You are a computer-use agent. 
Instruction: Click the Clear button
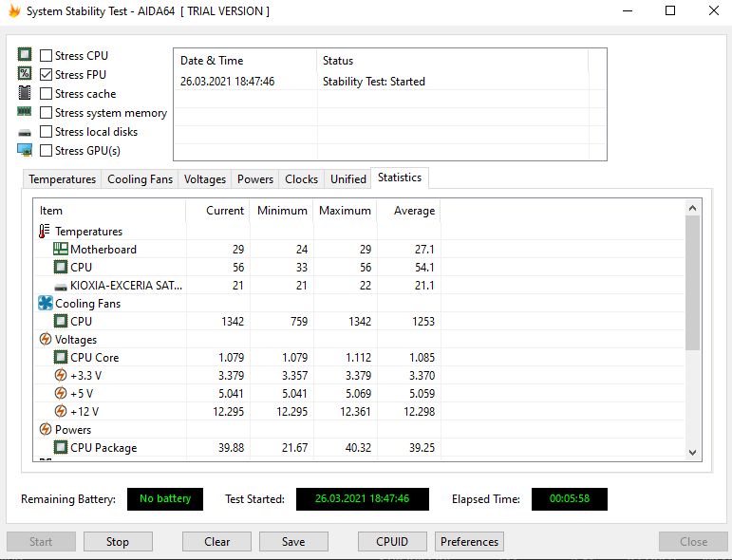click(216, 541)
